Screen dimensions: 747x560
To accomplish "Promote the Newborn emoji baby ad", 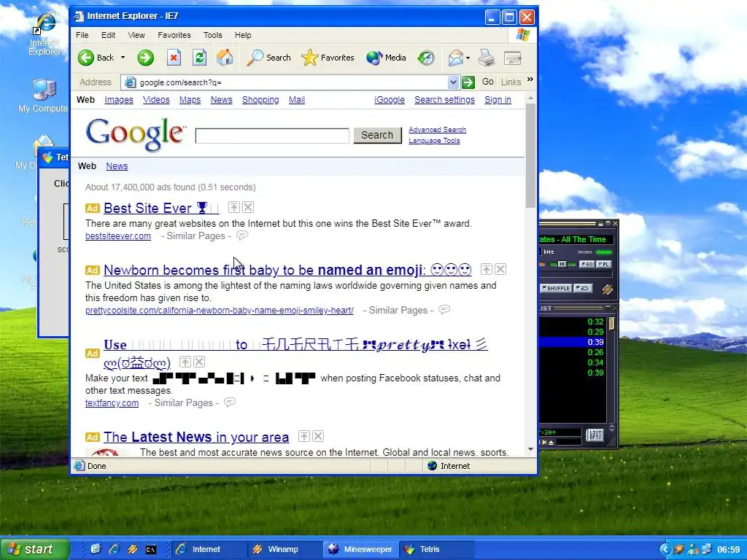I will (486, 269).
